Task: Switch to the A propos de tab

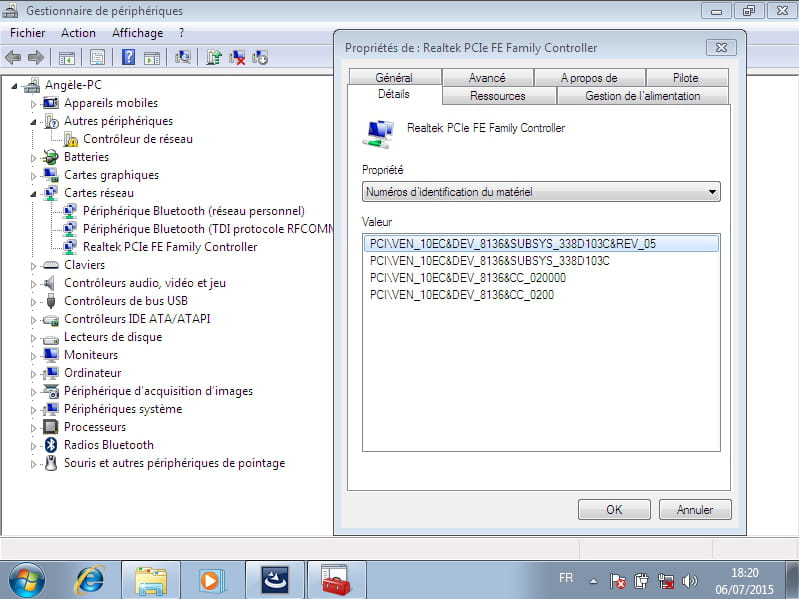Action: 590,77
